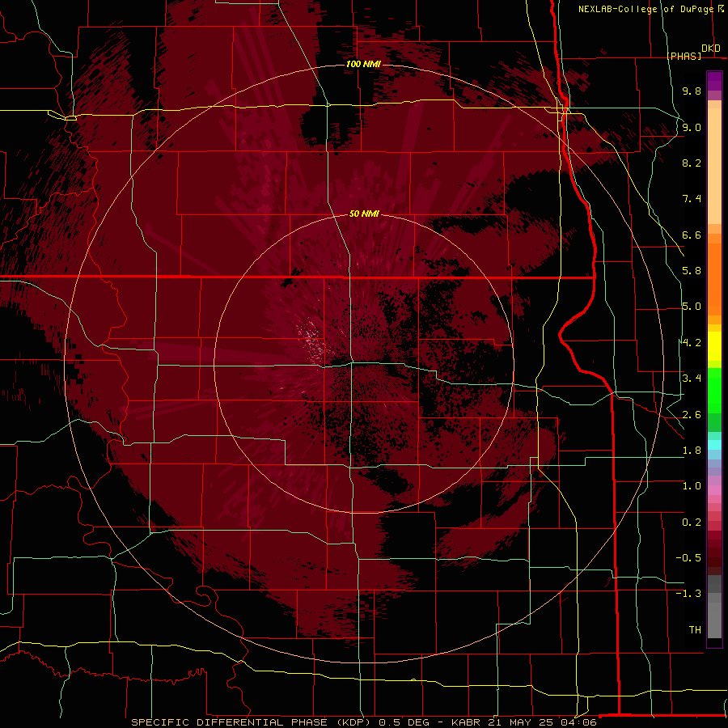Click the NEXLAB-College of DuPage title text
The width and height of the screenshot is (728, 728).
(645, 9)
